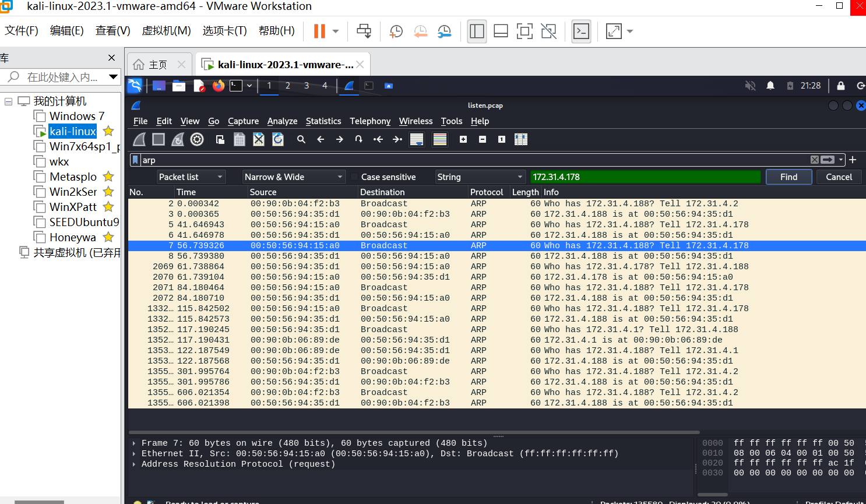The height and width of the screenshot is (504, 866).
Task: Click the green search string field
Action: pyautogui.click(x=645, y=177)
